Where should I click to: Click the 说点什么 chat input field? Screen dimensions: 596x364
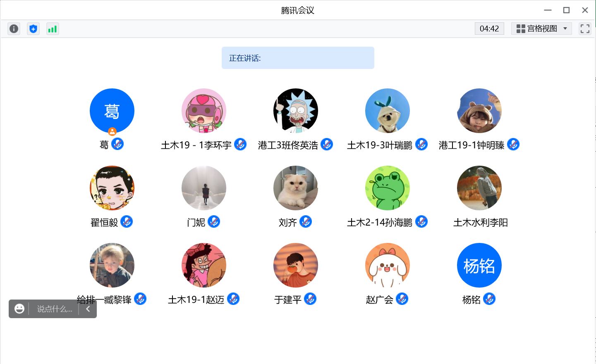point(55,309)
